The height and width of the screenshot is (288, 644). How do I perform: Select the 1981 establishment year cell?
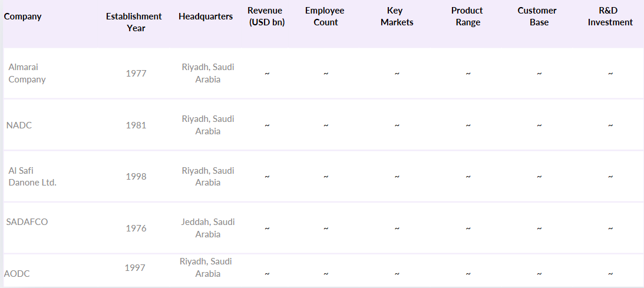136,125
